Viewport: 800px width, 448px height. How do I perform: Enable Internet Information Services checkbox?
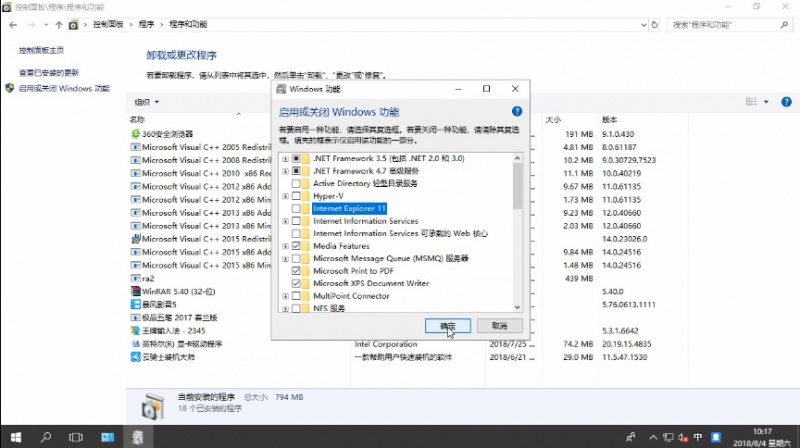point(296,221)
